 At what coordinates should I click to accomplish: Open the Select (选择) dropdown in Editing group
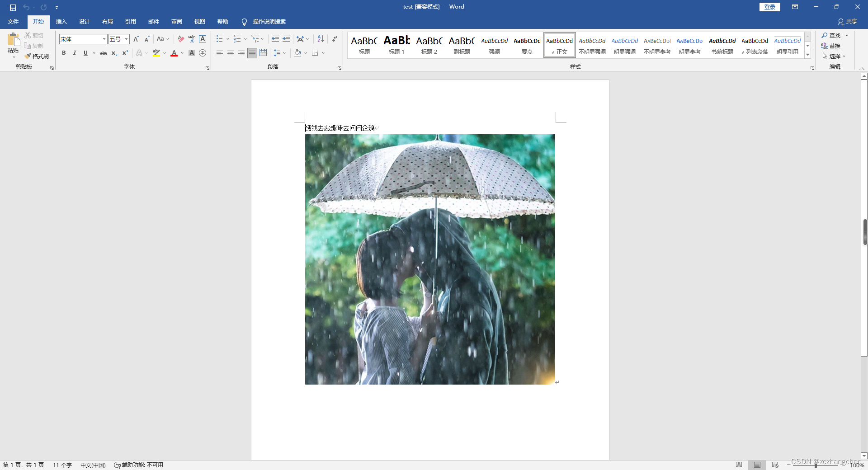[x=834, y=56]
